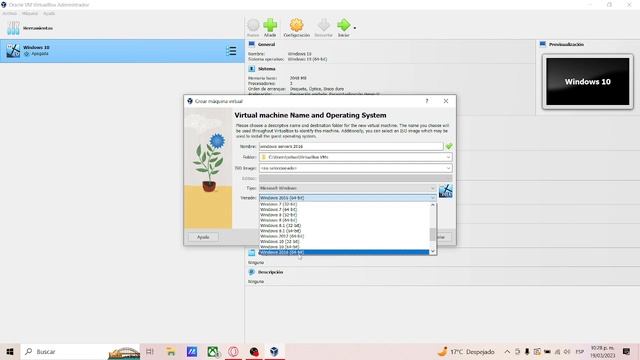Screen dimensions: 640x360
Task: Open the Iniciar dropdown arrow
Action: [355, 28]
